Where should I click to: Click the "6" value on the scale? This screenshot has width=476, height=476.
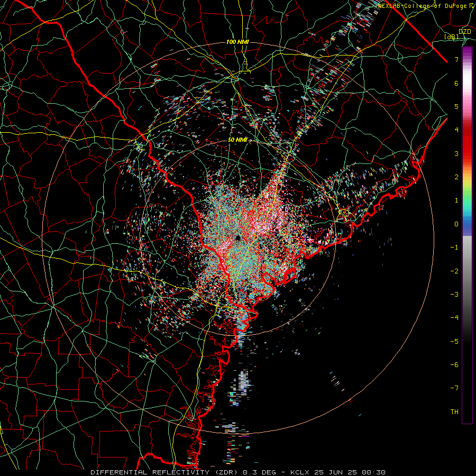456,83
